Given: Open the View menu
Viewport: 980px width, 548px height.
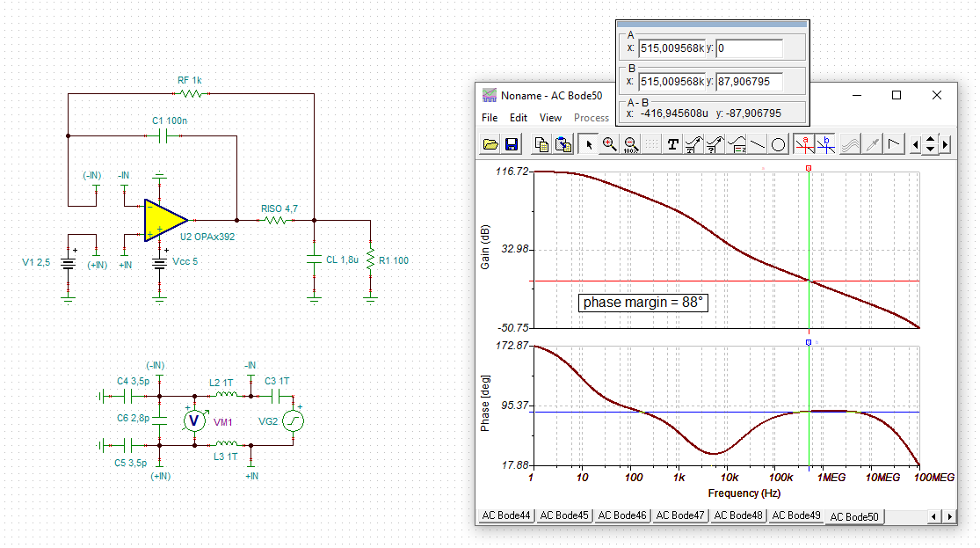Looking at the screenshot, I should coord(550,118).
